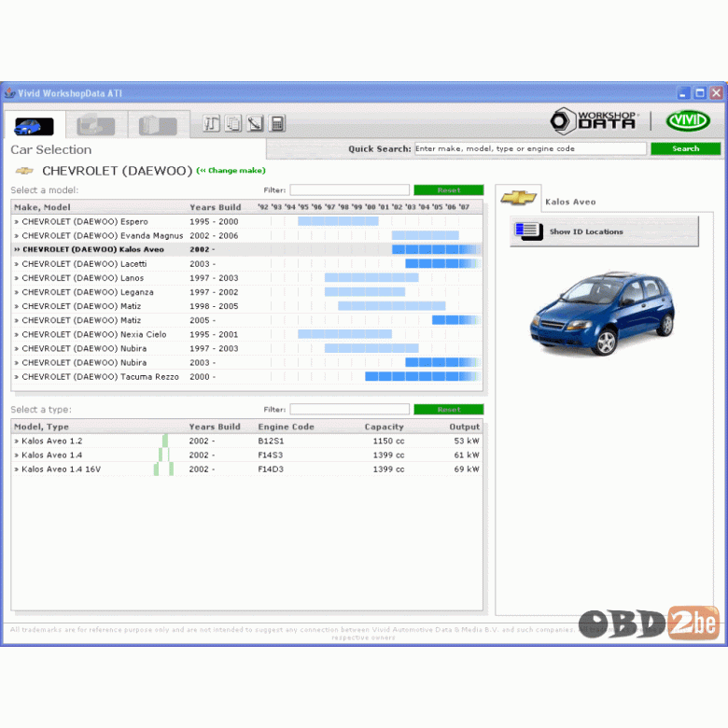728x728 pixels.
Task: Select the Lanos model row
Action: tap(246, 277)
